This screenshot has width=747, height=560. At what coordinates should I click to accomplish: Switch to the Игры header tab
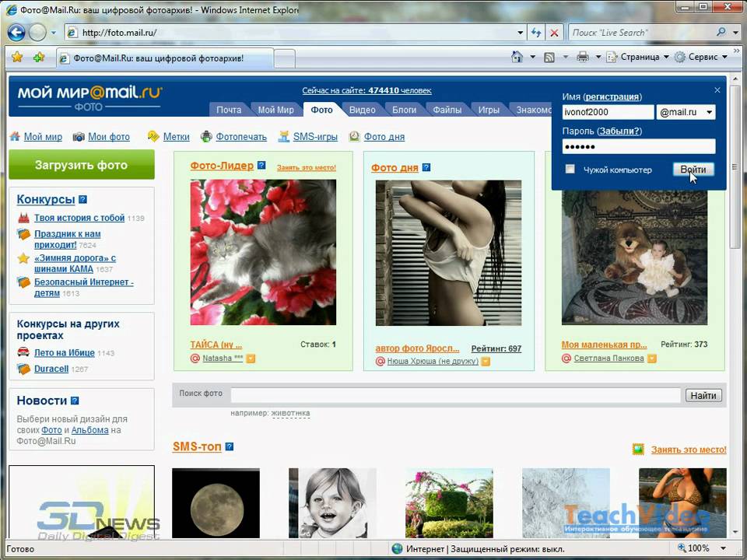pos(489,110)
